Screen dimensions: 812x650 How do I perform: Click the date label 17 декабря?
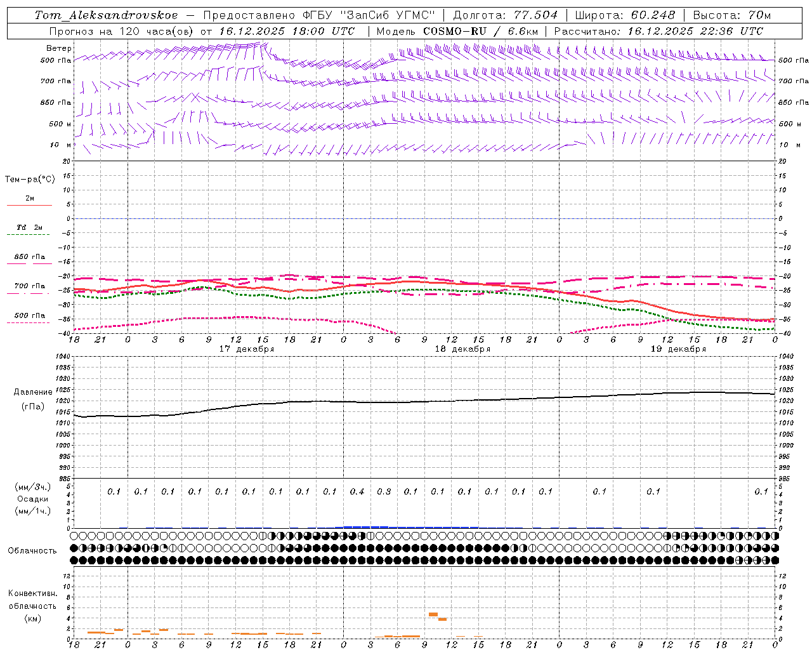click(x=247, y=349)
